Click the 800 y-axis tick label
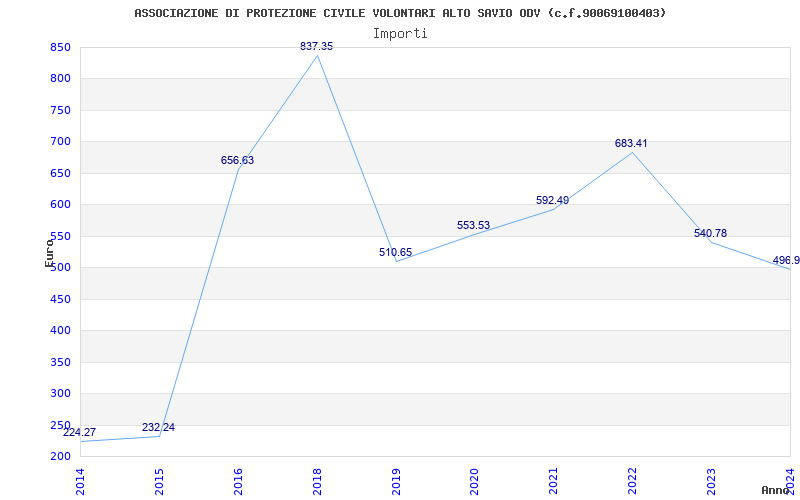Screen dimensions: 800x500 [60, 79]
